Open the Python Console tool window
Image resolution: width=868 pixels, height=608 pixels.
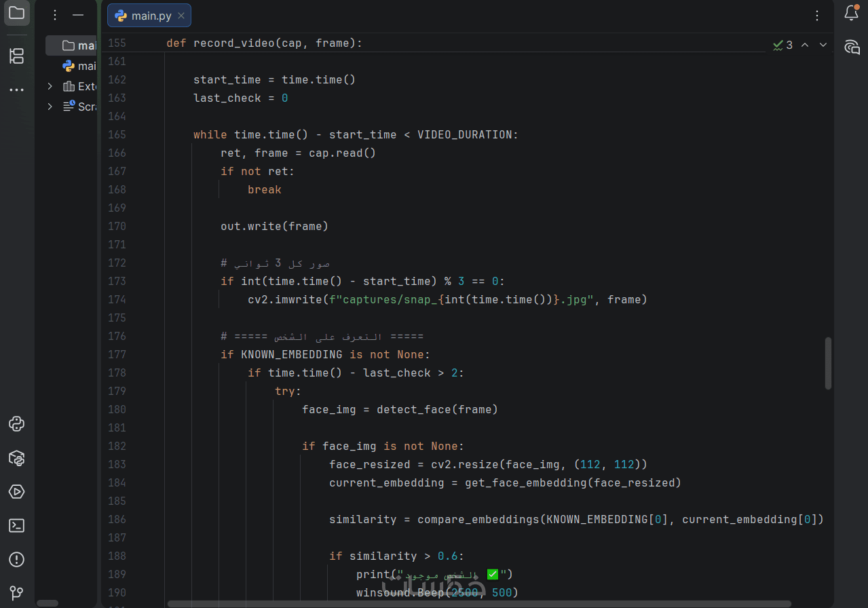point(16,424)
